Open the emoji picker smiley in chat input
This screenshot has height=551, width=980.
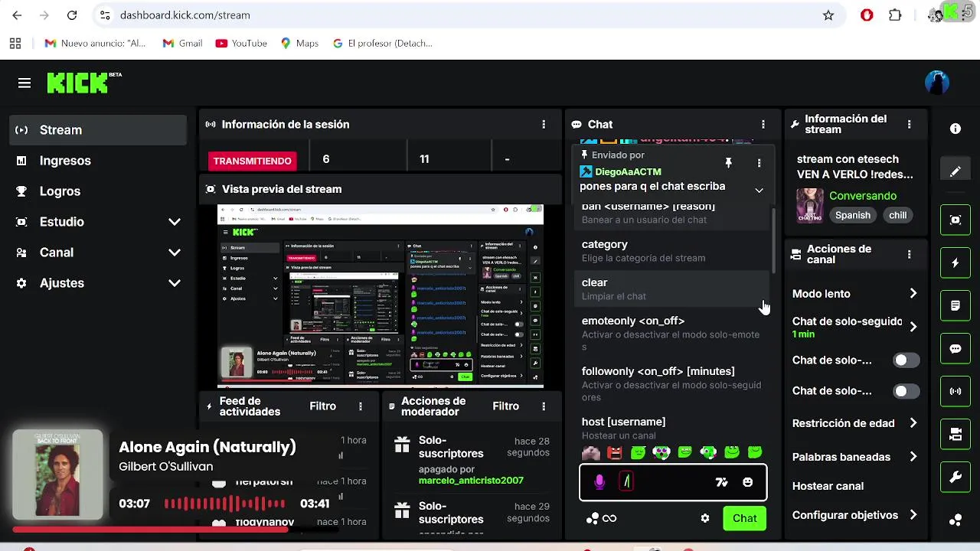(x=748, y=482)
